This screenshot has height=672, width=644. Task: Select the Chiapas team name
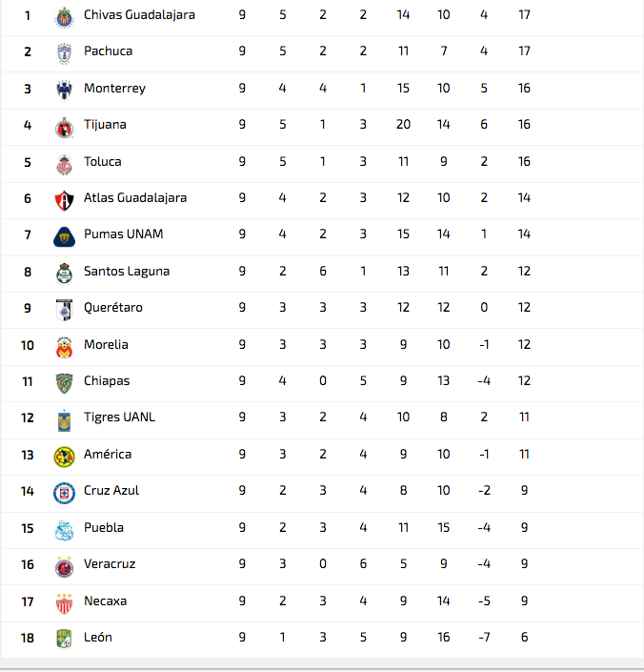pyautogui.click(x=107, y=381)
